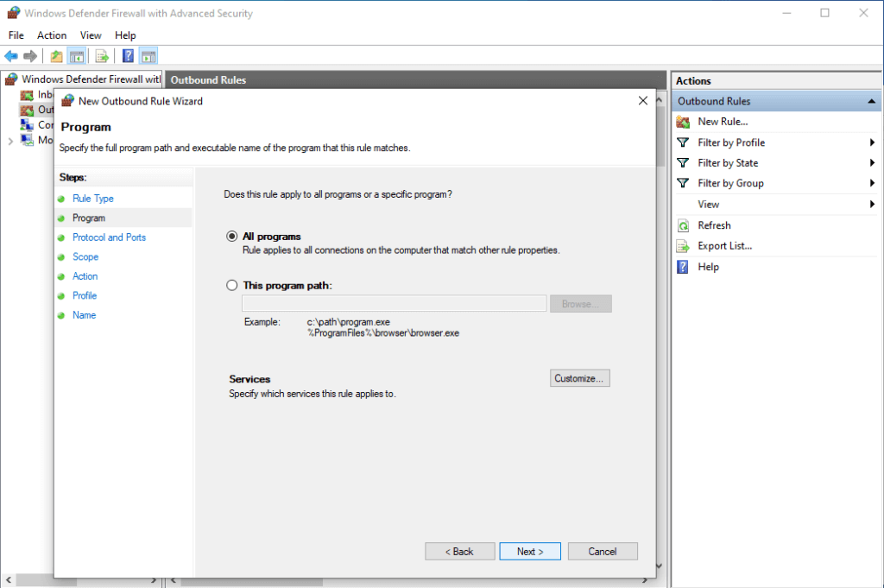884x588 pixels.
Task: Open the File menu
Action: coord(16,35)
